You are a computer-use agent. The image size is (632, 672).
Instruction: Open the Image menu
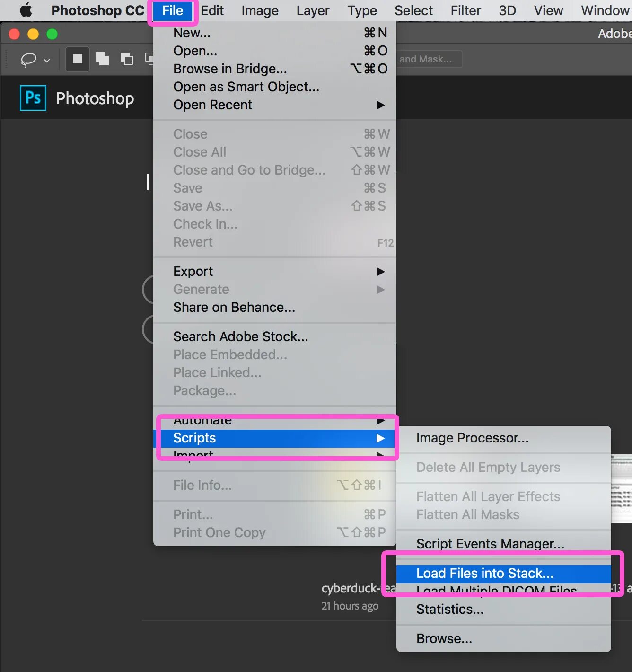pyautogui.click(x=260, y=10)
